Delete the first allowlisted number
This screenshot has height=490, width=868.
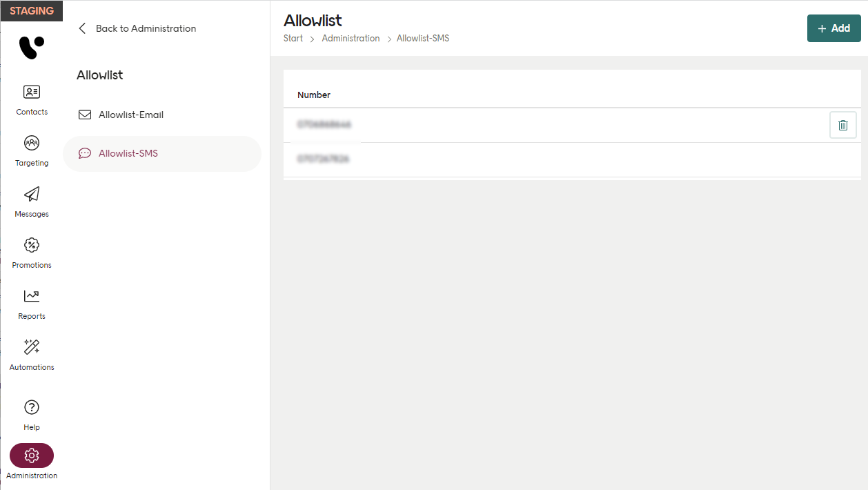tap(842, 125)
